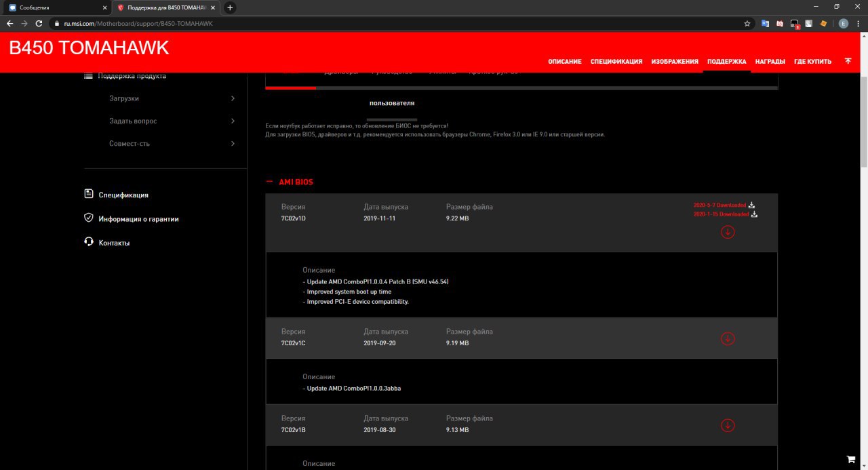
Task: Click the Improved system boot up time line
Action: coord(347,292)
